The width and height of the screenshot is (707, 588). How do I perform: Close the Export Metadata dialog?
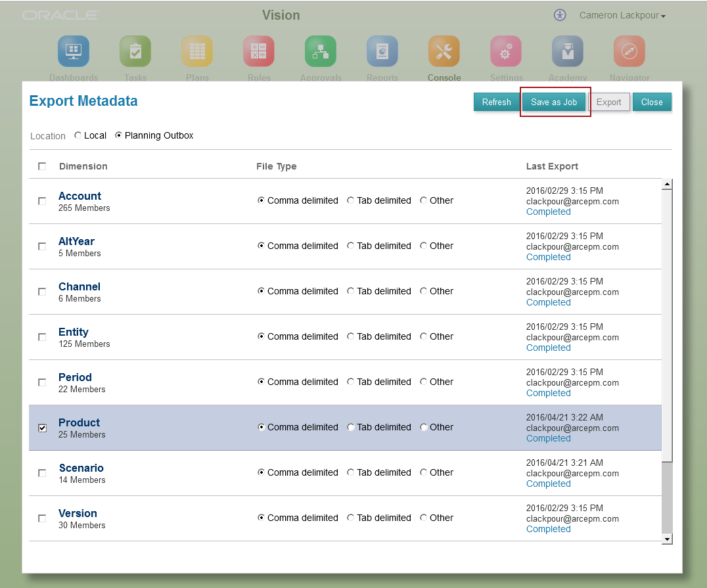point(652,102)
